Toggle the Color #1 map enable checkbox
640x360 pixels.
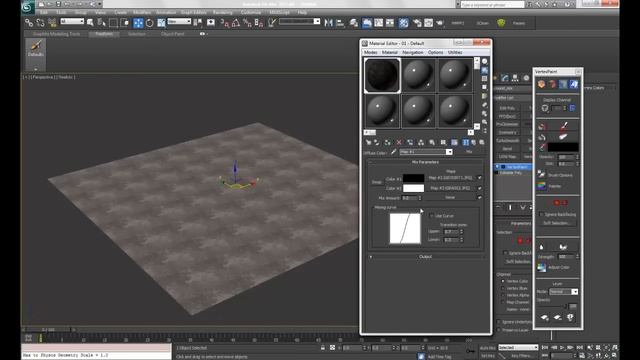pyautogui.click(x=480, y=178)
